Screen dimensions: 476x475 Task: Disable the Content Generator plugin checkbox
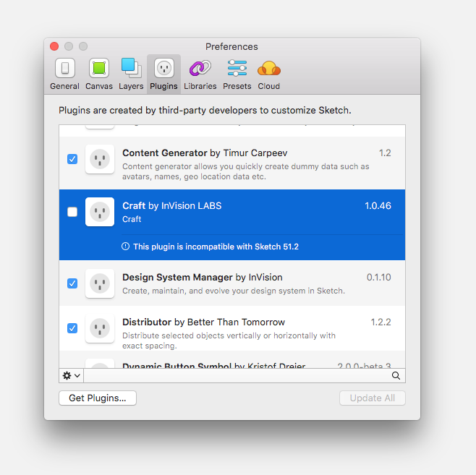click(72, 159)
